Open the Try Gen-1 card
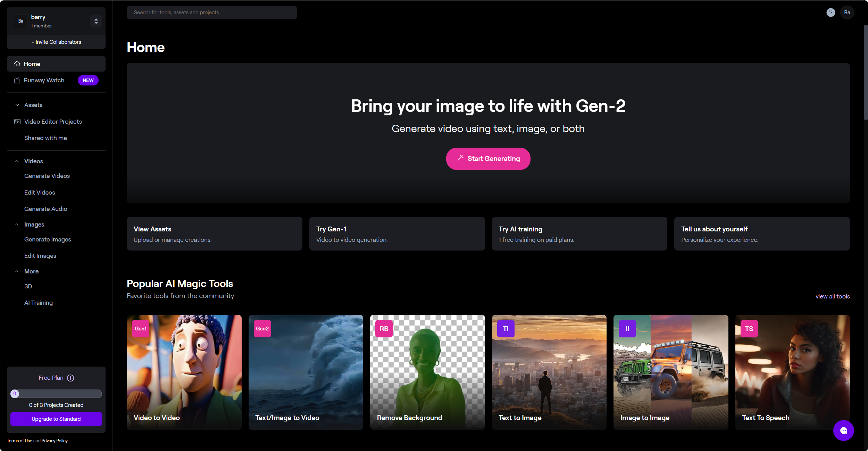This screenshot has height=451, width=868. pyautogui.click(x=397, y=234)
